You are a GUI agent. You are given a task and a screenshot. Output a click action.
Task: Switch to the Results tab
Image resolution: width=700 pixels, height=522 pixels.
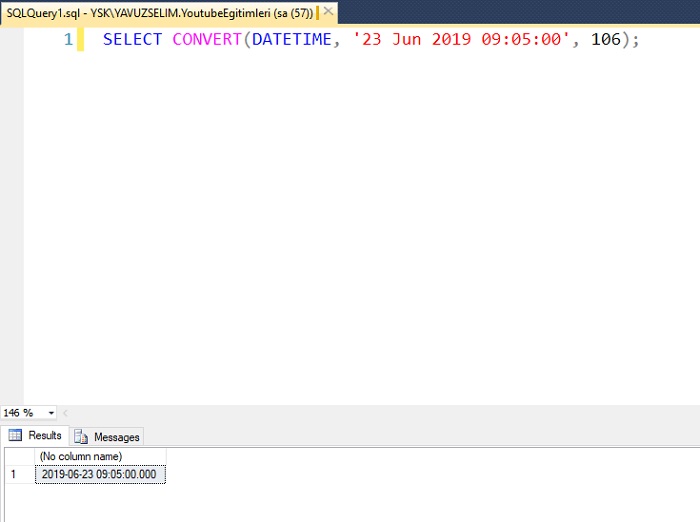pyautogui.click(x=35, y=435)
